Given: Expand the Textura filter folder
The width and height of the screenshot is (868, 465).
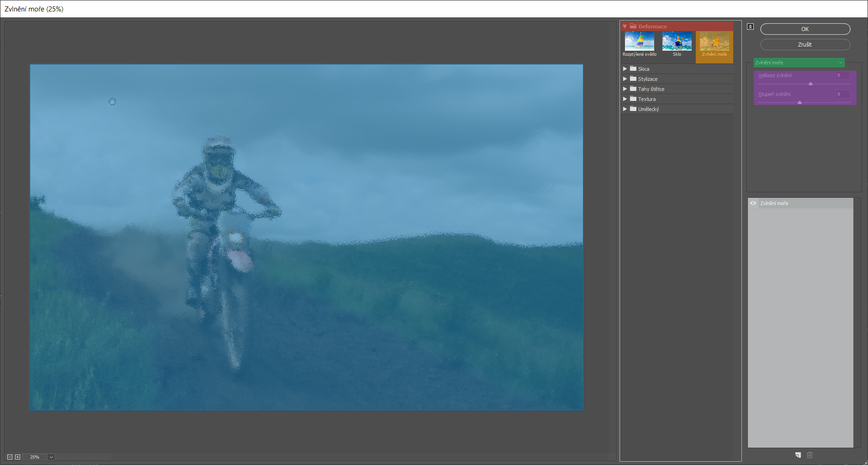Looking at the screenshot, I should coord(625,99).
